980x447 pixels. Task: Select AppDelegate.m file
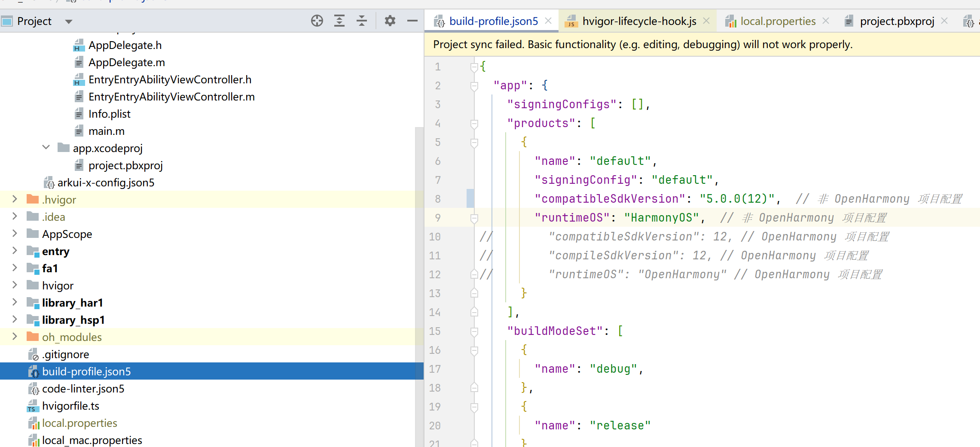(x=127, y=62)
